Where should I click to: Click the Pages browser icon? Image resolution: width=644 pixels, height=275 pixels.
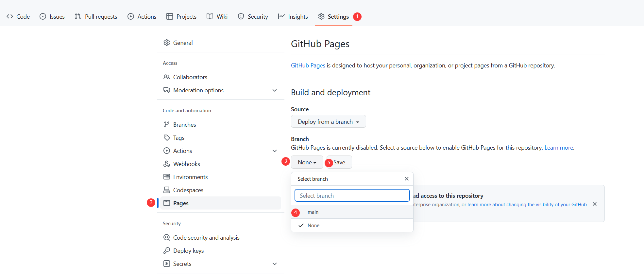tap(167, 203)
